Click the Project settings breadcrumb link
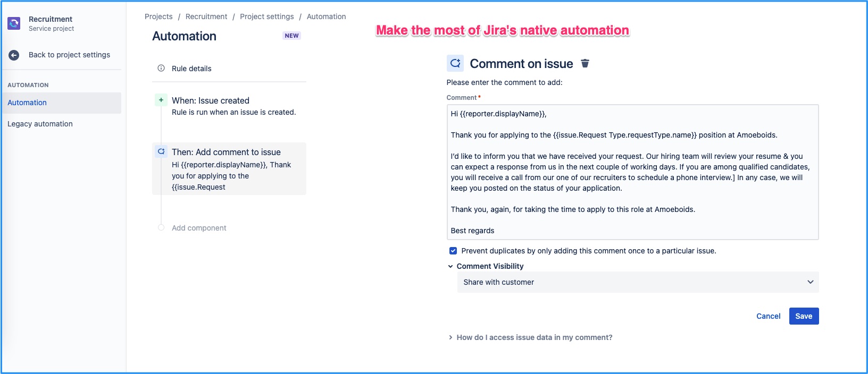Image resolution: width=868 pixels, height=374 pixels. pos(267,16)
